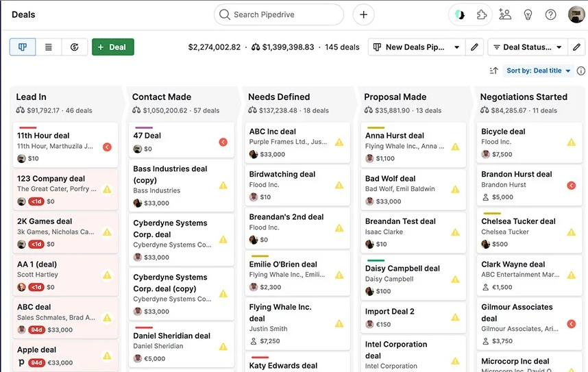The width and height of the screenshot is (588, 372).
Task: Click red label on Katy Edwards deal
Action: coord(259,358)
